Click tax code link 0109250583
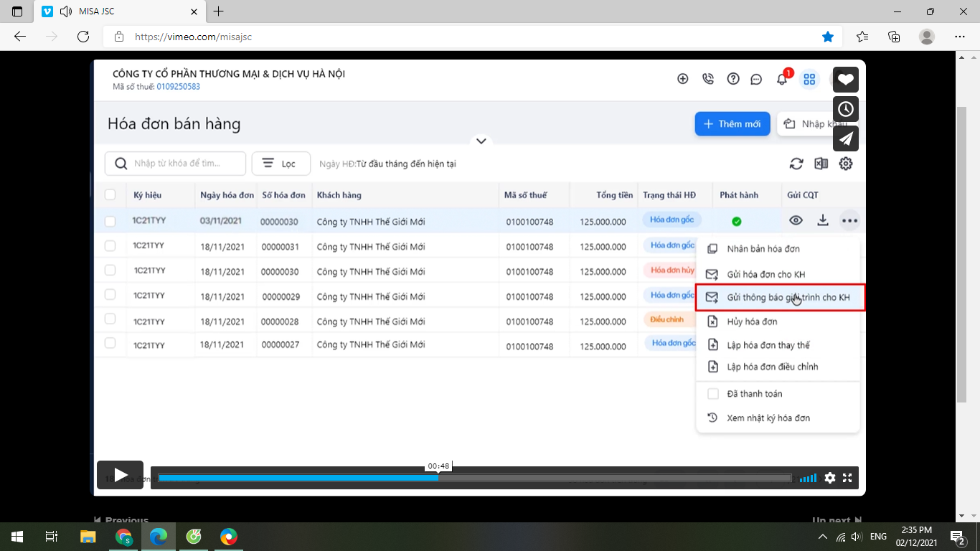The image size is (980, 551). click(x=179, y=87)
